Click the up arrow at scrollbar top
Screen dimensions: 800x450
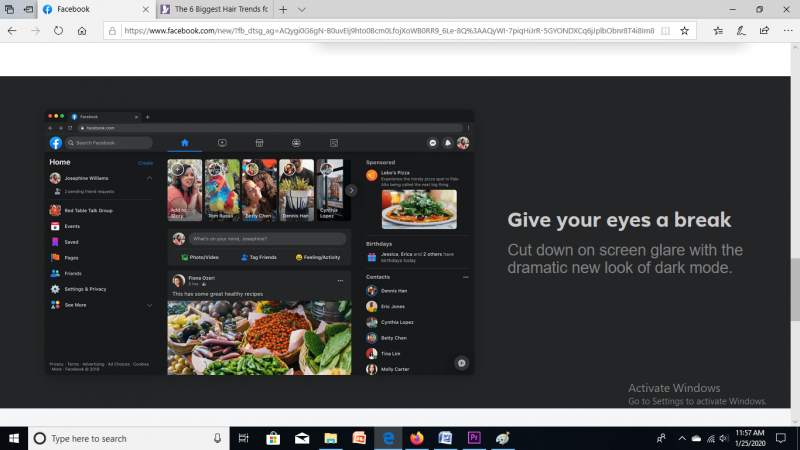coord(795,47)
